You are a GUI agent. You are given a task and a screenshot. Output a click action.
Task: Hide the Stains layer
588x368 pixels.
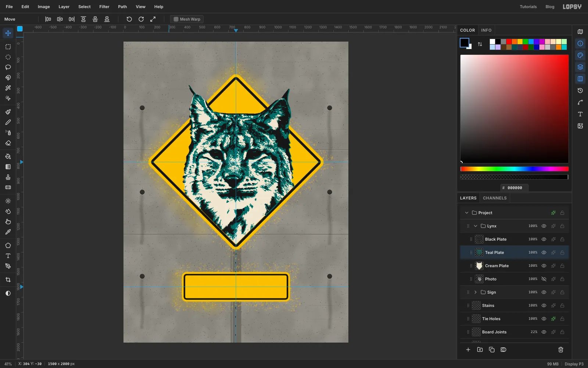coord(544,305)
